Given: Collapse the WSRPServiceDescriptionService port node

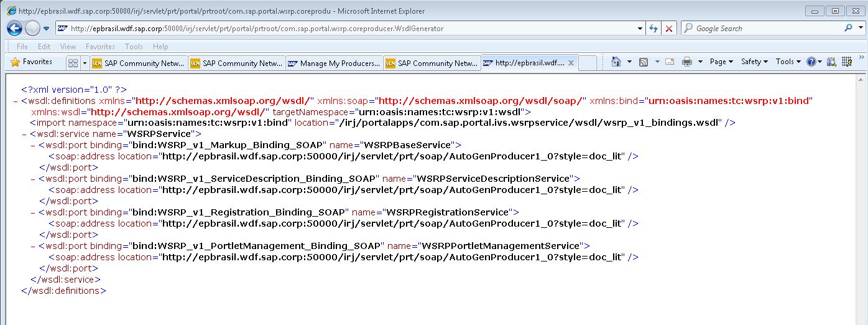Looking at the screenshot, I should (x=34, y=179).
